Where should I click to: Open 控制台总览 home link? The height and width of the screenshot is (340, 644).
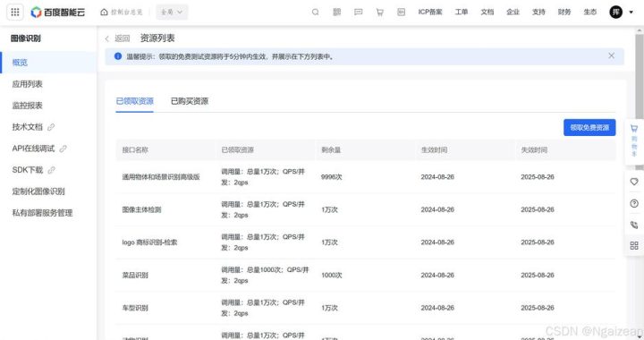click(x=122, y=12)
